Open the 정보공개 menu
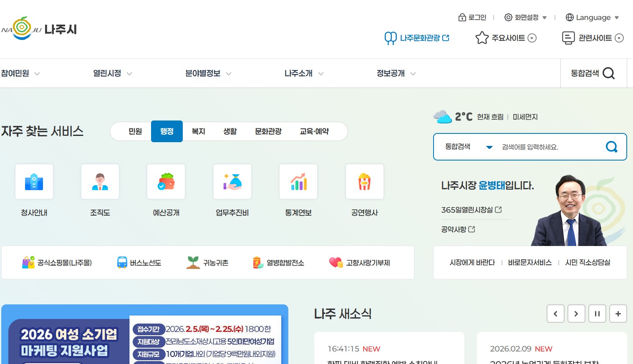 (391, 73)
